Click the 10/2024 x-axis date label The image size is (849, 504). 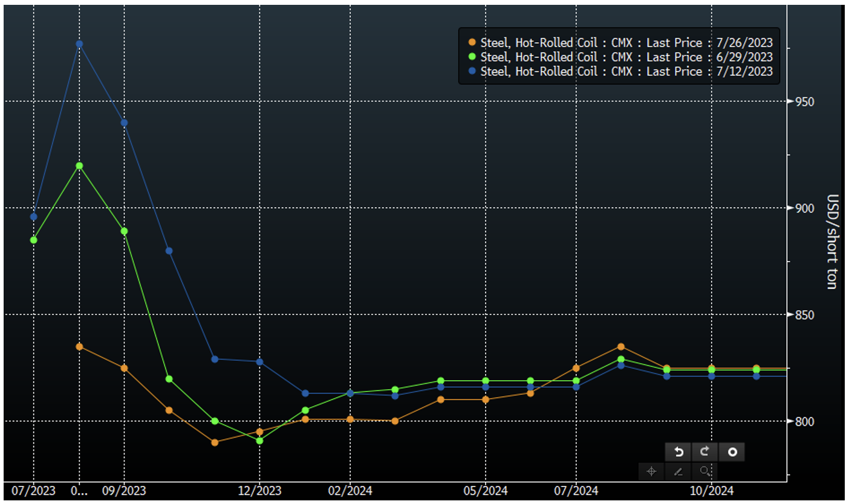tap(712, 491)
